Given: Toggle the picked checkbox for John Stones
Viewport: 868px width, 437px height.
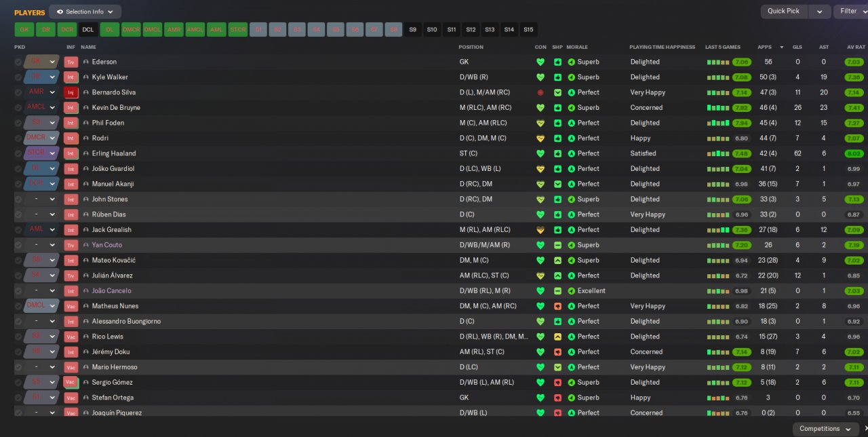Looking at the screenshot, I should pyautogui.click(x=18, y=199).
